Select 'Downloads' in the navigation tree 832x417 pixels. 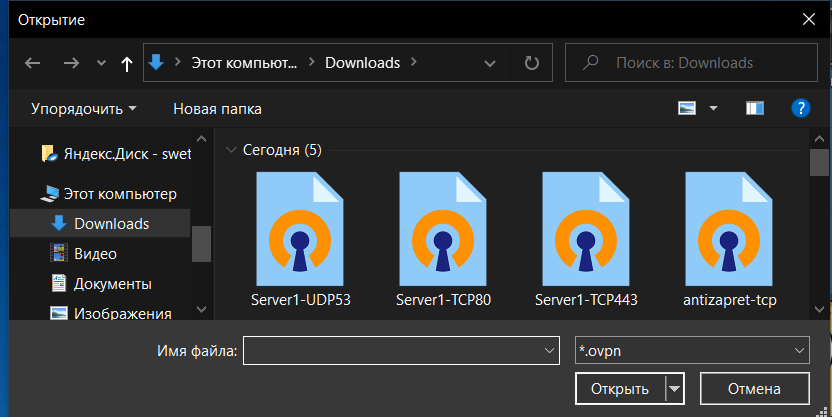pos(100,224)
